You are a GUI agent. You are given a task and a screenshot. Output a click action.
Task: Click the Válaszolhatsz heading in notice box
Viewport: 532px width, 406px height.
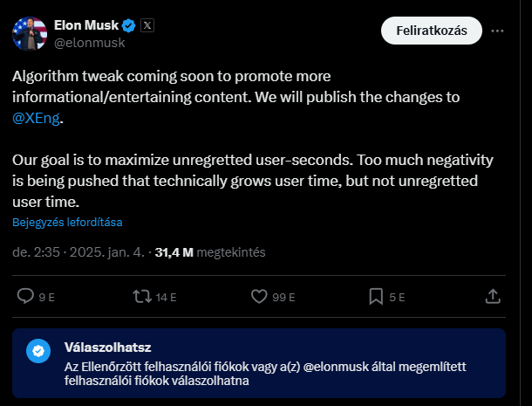108,348
